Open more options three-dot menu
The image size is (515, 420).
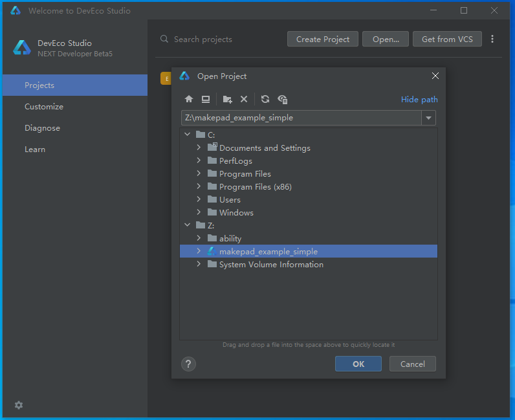pyautogui.click(x=492, y=39)
